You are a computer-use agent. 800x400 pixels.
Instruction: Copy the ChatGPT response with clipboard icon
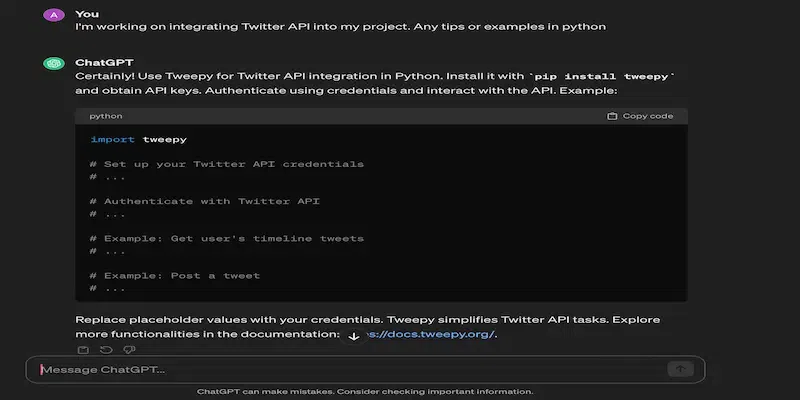tap(82, 349)
